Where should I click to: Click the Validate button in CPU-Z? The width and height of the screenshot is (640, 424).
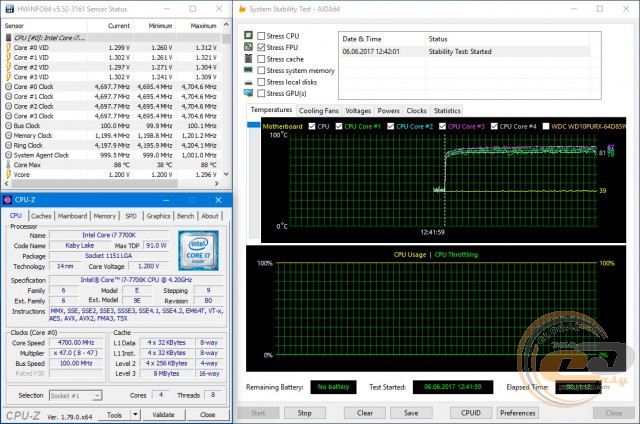(x=163, y=415)
